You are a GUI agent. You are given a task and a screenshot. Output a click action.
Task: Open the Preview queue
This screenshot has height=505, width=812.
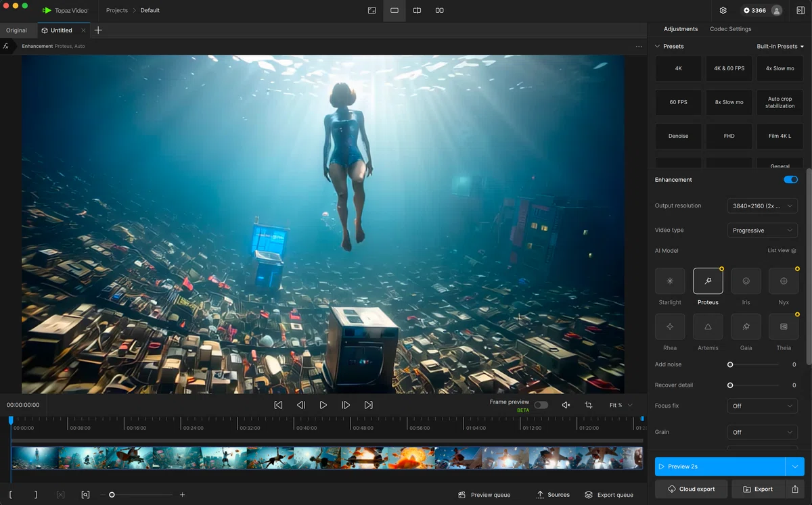click(484, 495)
